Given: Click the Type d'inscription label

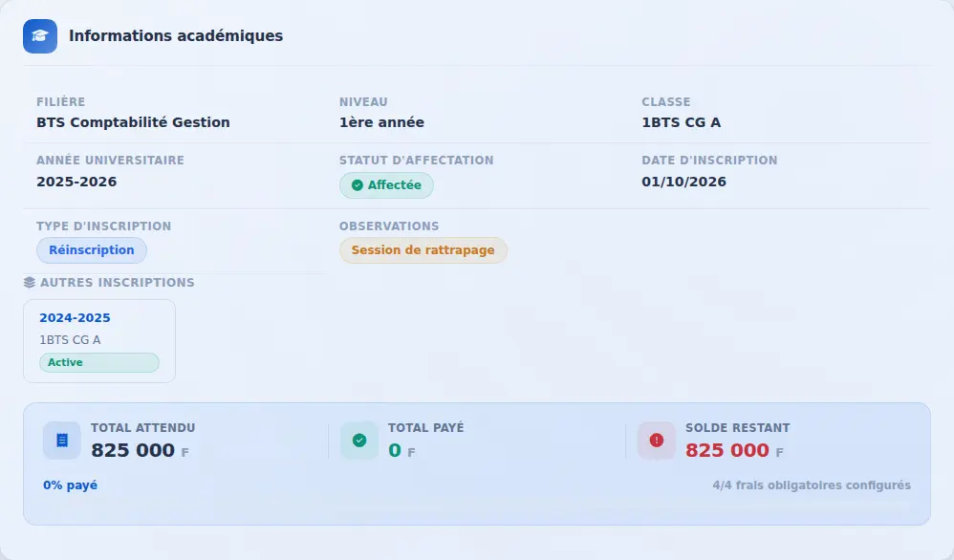Looking at the screenshot, I should [103, 226].
